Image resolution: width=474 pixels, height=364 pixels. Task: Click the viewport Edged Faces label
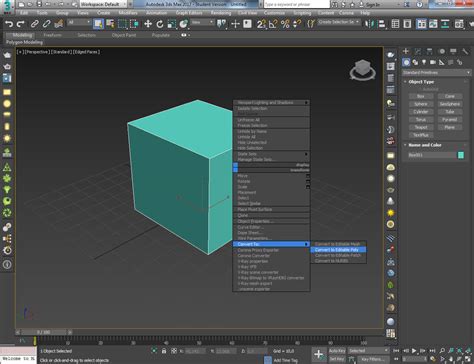point(87,52)
